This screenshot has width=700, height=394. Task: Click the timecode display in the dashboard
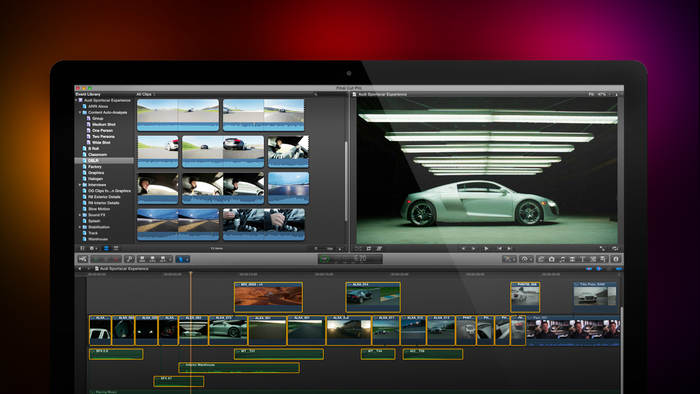point(350,259)
